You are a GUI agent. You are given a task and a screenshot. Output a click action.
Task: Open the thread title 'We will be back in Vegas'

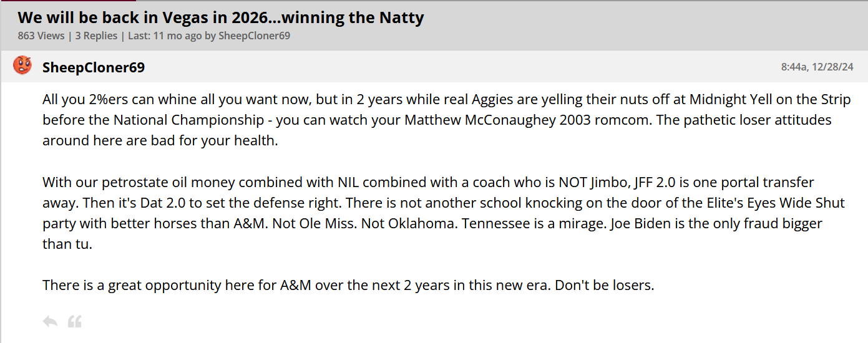pos(220,17)
